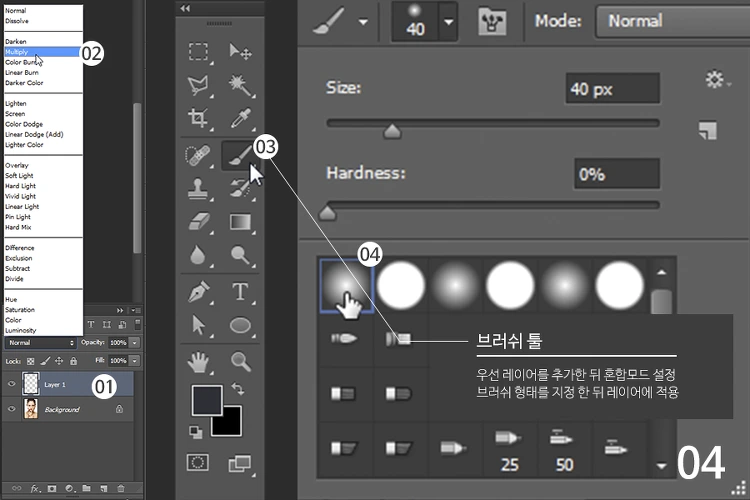Select the Crop tool

tap(198, 118)
